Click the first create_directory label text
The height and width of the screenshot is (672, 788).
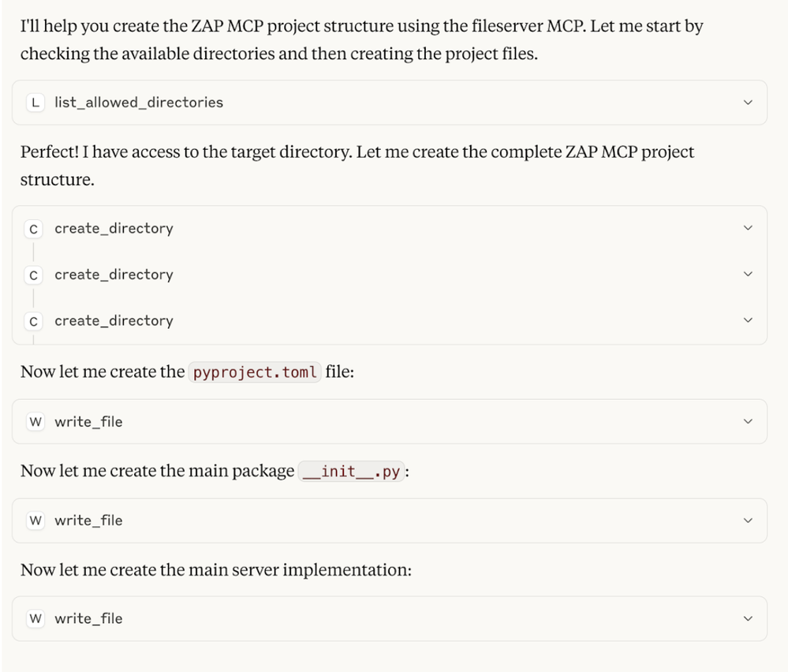tap(114, 229)
